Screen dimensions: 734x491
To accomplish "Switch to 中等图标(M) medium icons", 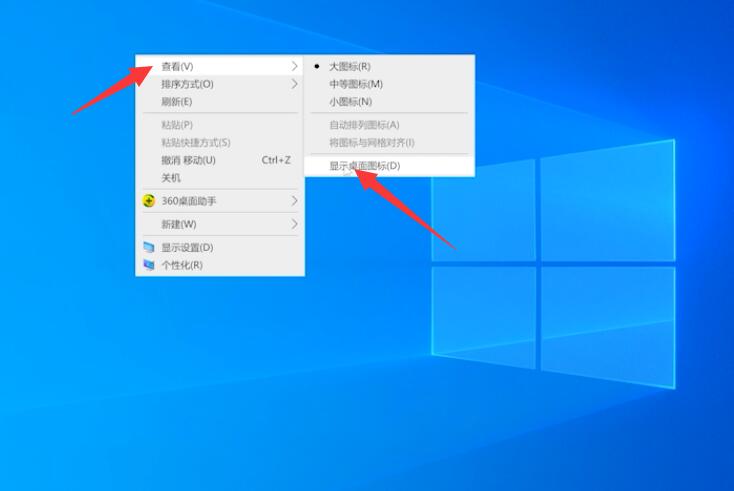I will [x=389, y=84].
